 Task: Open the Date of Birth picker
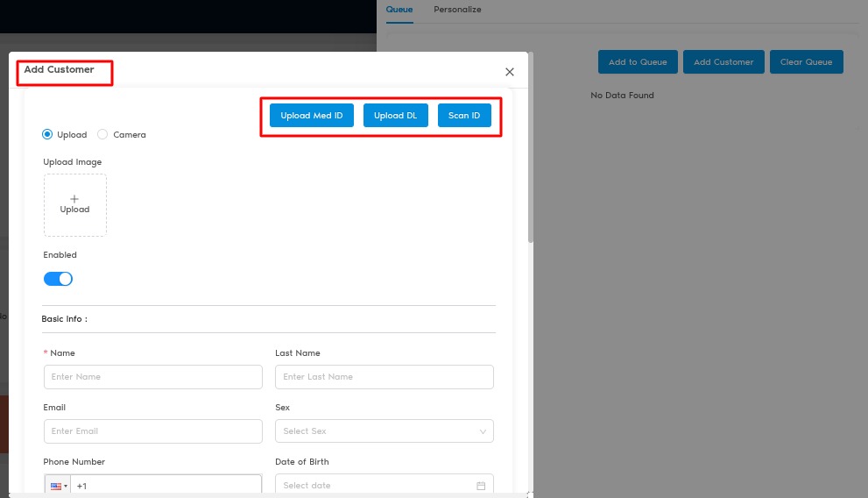point(385,485)
